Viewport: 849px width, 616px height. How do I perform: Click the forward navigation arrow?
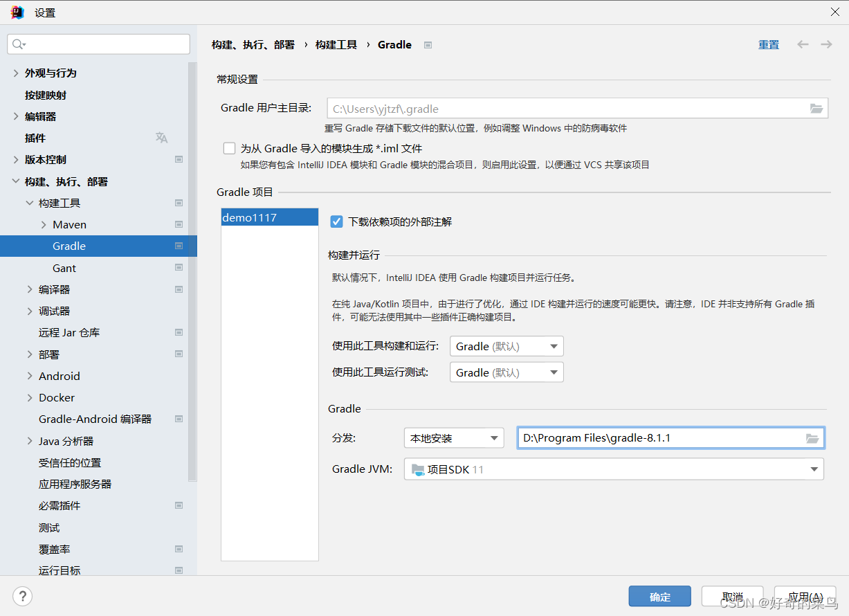tap(826, 44)
